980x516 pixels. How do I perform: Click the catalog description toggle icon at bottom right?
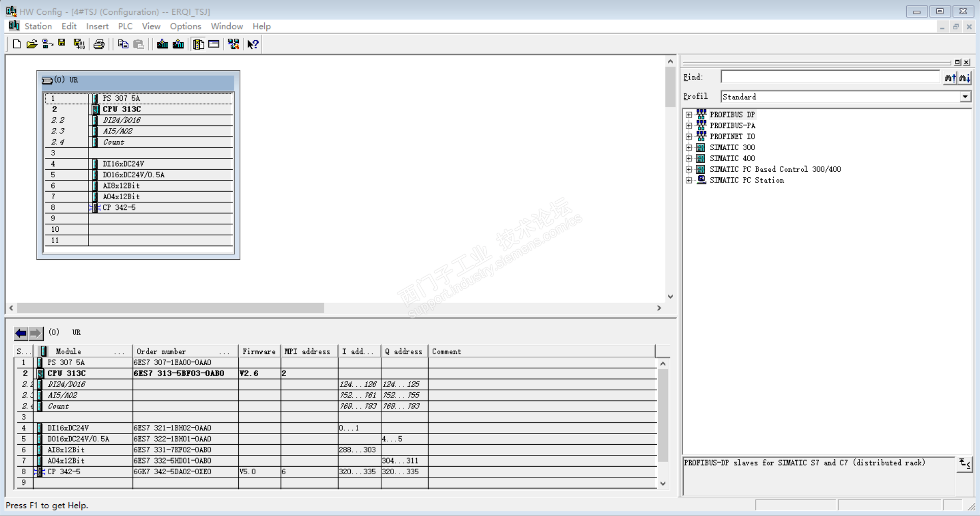click(x=965, y=464)
